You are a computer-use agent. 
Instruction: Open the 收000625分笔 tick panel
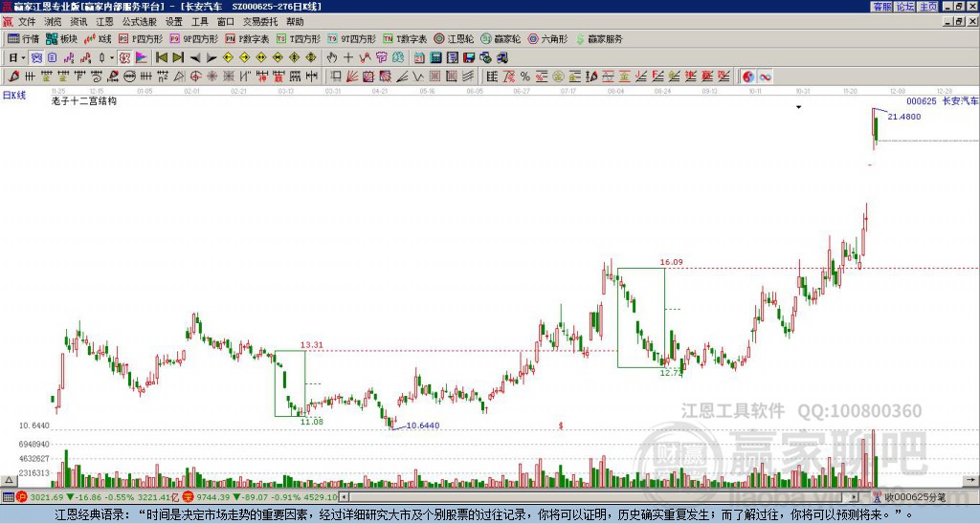[x=909, y=497]
